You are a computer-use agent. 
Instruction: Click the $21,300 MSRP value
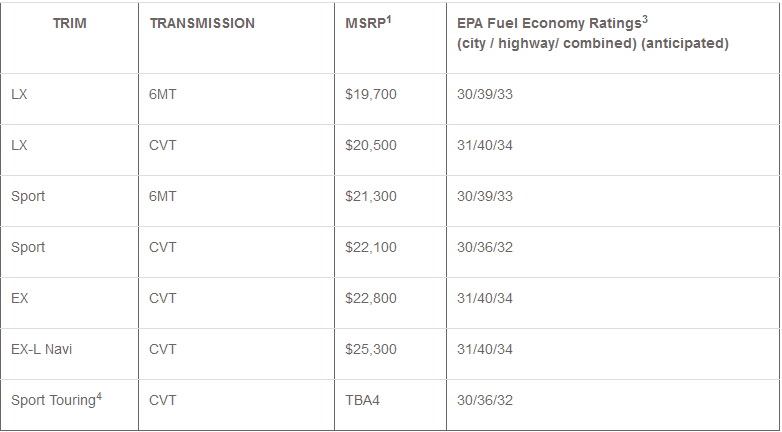[369, 196]
